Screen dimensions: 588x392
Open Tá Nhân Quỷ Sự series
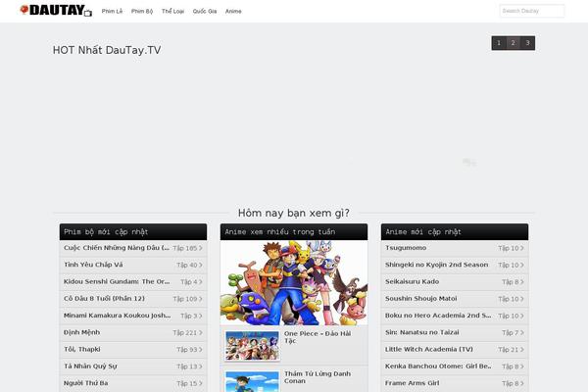[x=90, y=367]
